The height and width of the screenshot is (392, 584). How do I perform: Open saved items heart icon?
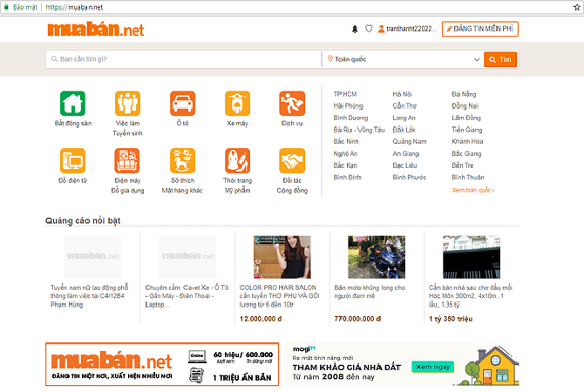click(369, 29)
